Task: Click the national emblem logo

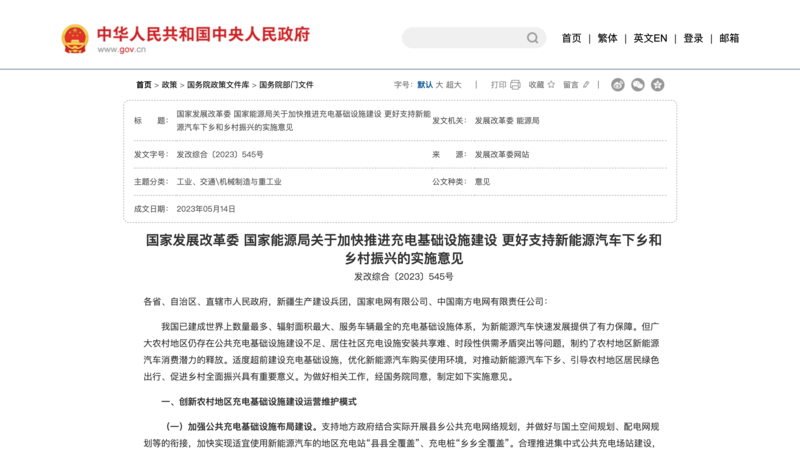Action: (x=75, y=38)
